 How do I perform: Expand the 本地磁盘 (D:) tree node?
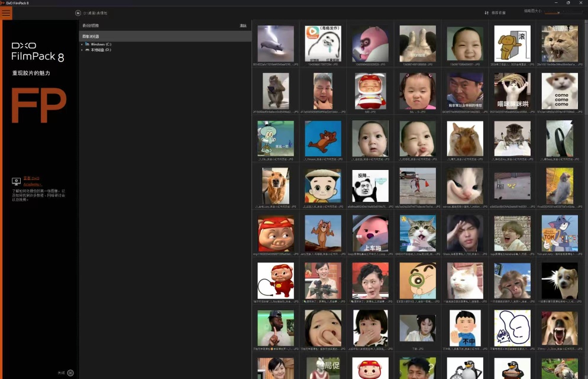[82, 50]
